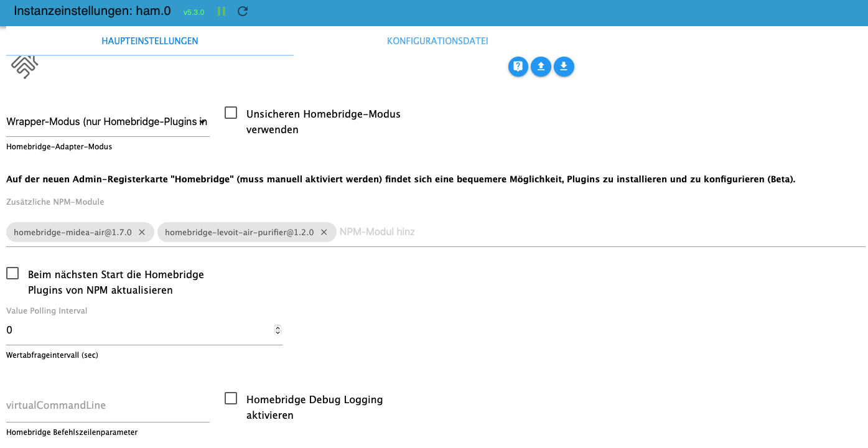Click the polling interval stepper arrows

278,330
